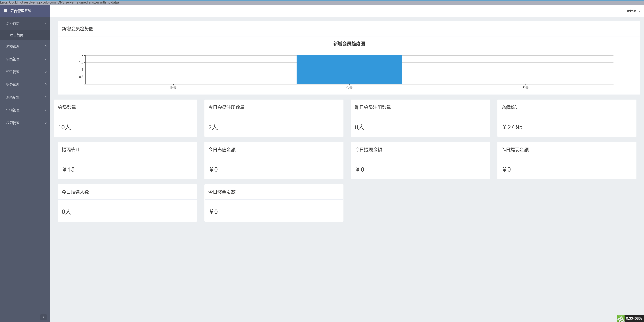
Task: Click the 今日充值金额 card title
Action: (x=222, y=149)
